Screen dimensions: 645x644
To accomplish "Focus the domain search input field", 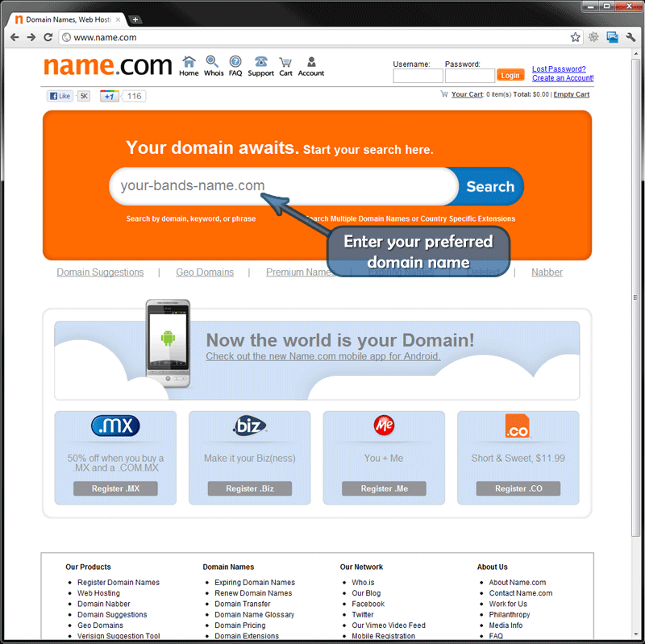I will (282, 186).
